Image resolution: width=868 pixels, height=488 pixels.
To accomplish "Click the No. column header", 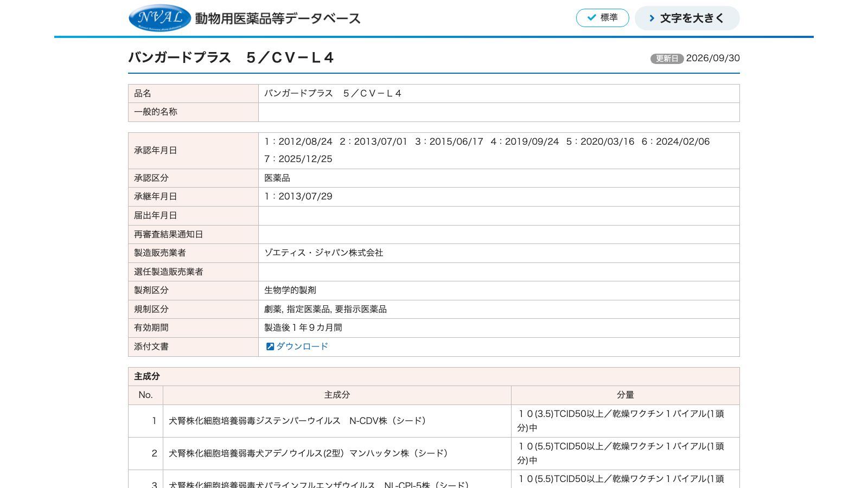I will pos(146,395).
